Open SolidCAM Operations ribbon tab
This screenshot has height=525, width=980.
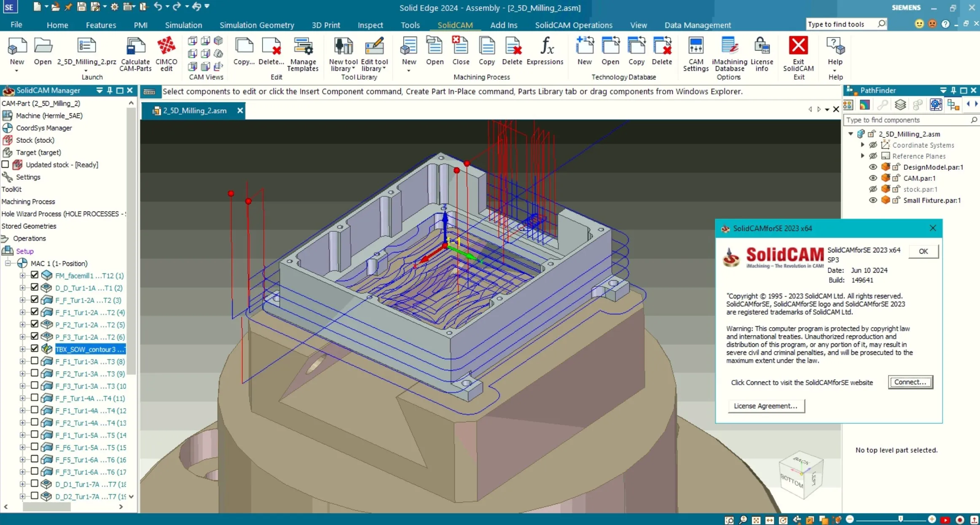(573, 25)
